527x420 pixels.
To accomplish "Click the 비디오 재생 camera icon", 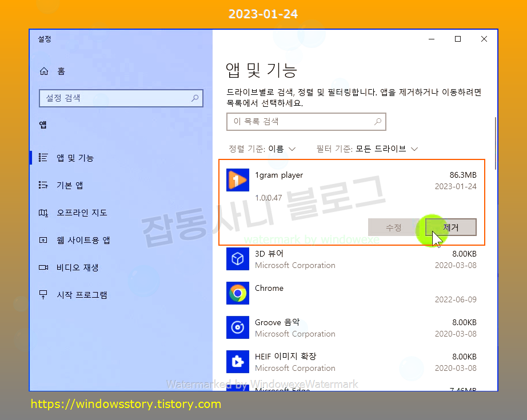I will coord(43,267).
